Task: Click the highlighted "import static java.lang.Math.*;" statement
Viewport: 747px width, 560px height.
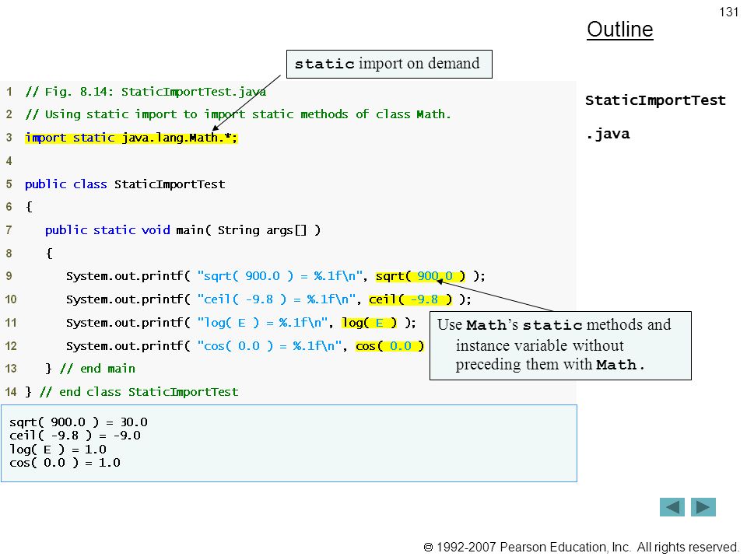Action: [131, 138]
